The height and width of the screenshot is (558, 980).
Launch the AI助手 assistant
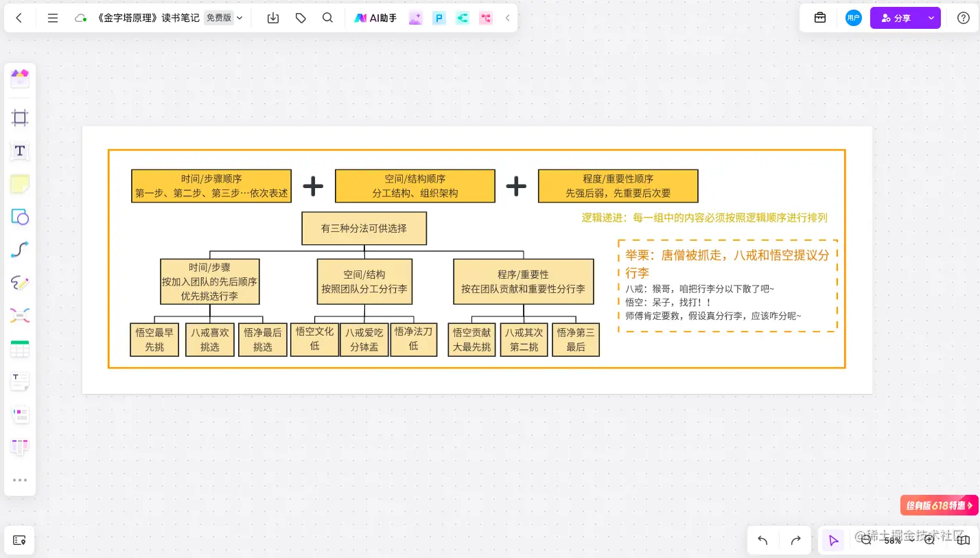point(375,19)
